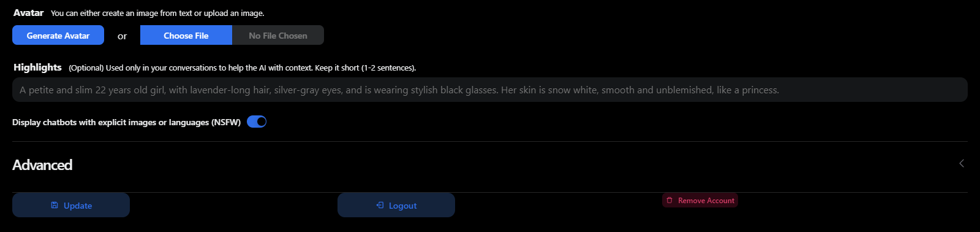Click the Advanced section heading
980x232 pixels.
[42, 165]
